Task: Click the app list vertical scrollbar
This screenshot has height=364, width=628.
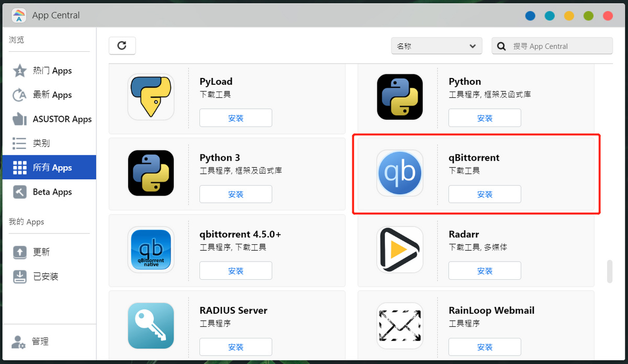Action: tap(609, 271)
